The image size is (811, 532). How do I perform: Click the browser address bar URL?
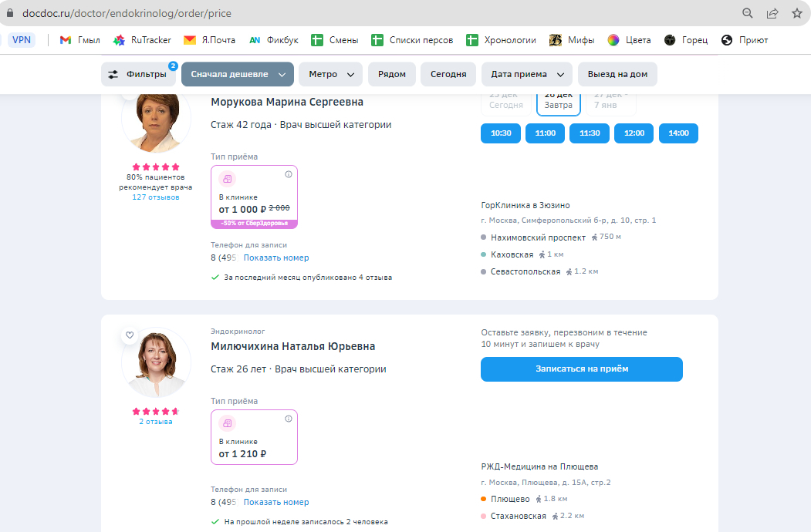[127, 13]
